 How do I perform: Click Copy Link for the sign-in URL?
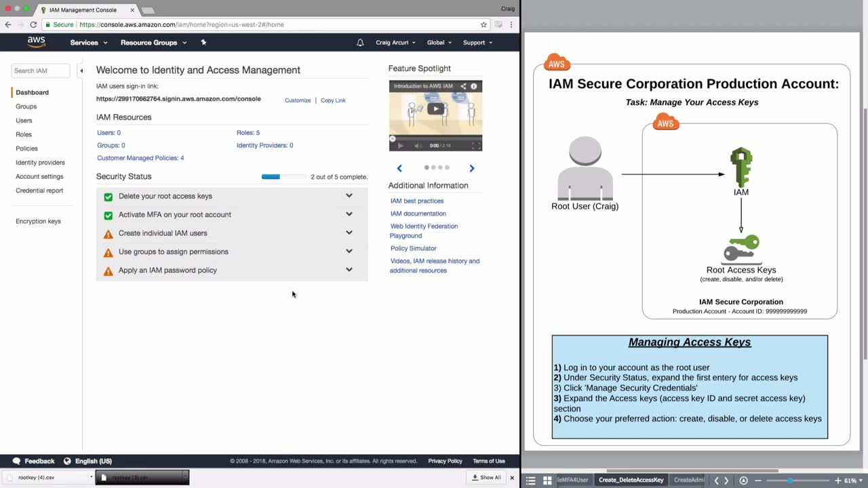pyautogui.click(x=333, y=100)
